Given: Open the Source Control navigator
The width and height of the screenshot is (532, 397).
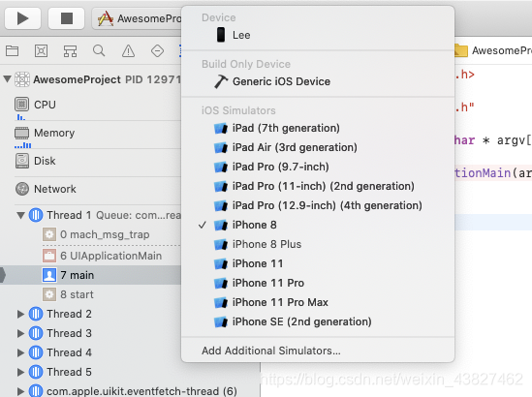Looking at the screenshot, I should coord(41,51).
